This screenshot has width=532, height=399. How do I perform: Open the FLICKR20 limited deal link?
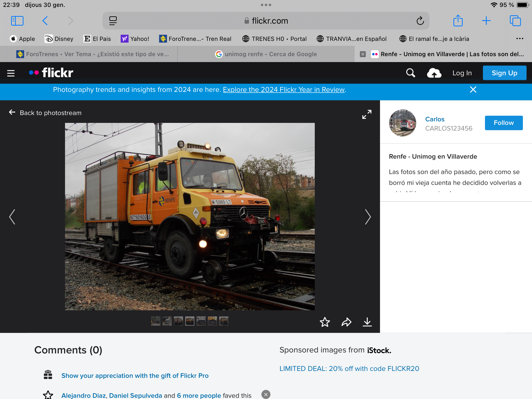point(349,369)
